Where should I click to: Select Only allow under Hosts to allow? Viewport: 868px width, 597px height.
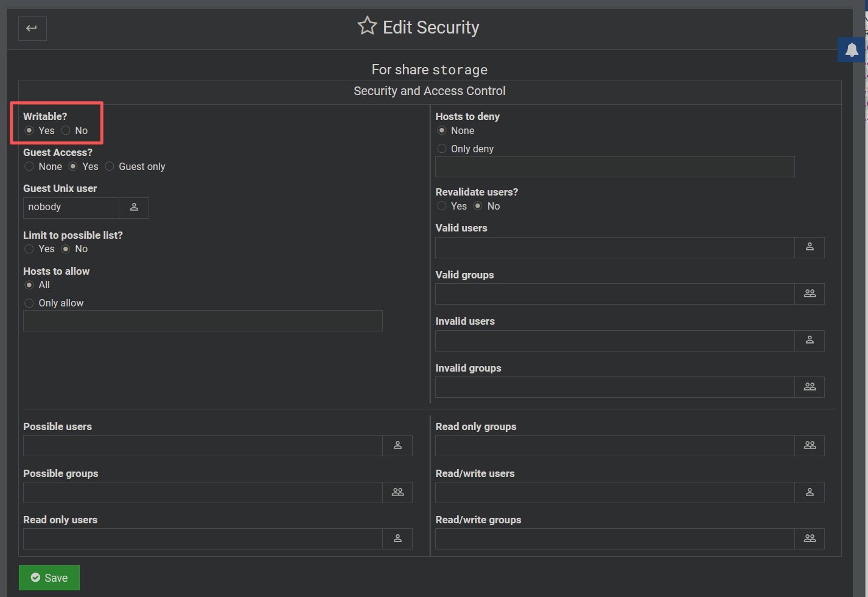point(29,303)
